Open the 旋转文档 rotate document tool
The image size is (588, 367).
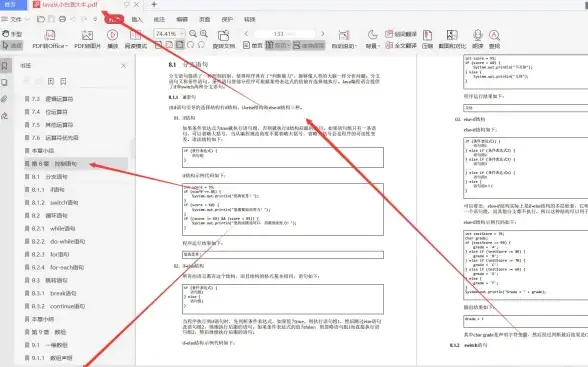pos(224,39)
